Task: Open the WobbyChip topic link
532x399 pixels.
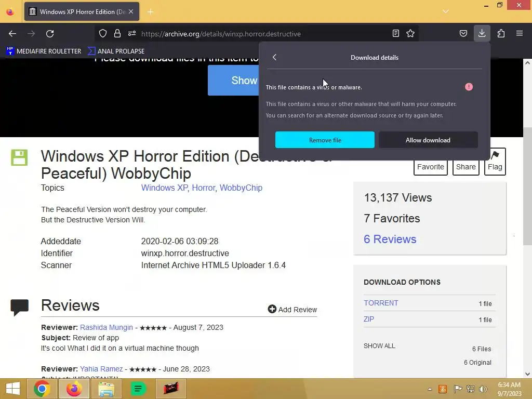Action: coord(241,188)
